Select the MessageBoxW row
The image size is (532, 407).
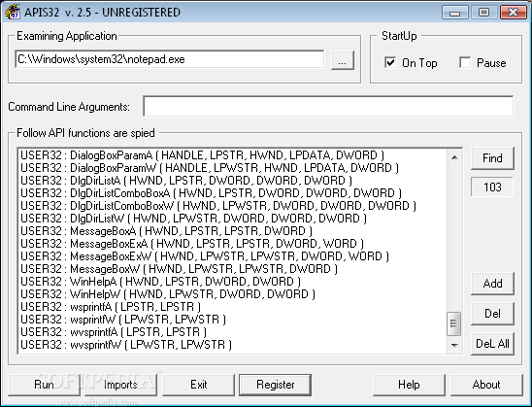233,269
